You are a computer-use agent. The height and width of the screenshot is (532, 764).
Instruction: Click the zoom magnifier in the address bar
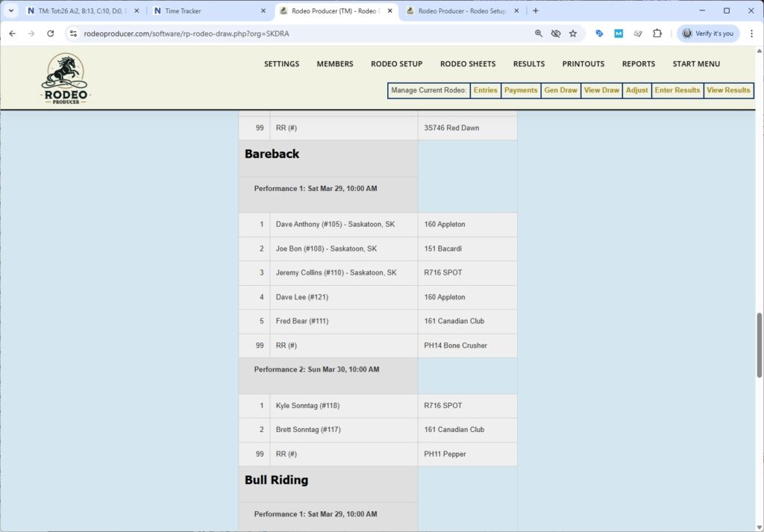pos(538,34)
